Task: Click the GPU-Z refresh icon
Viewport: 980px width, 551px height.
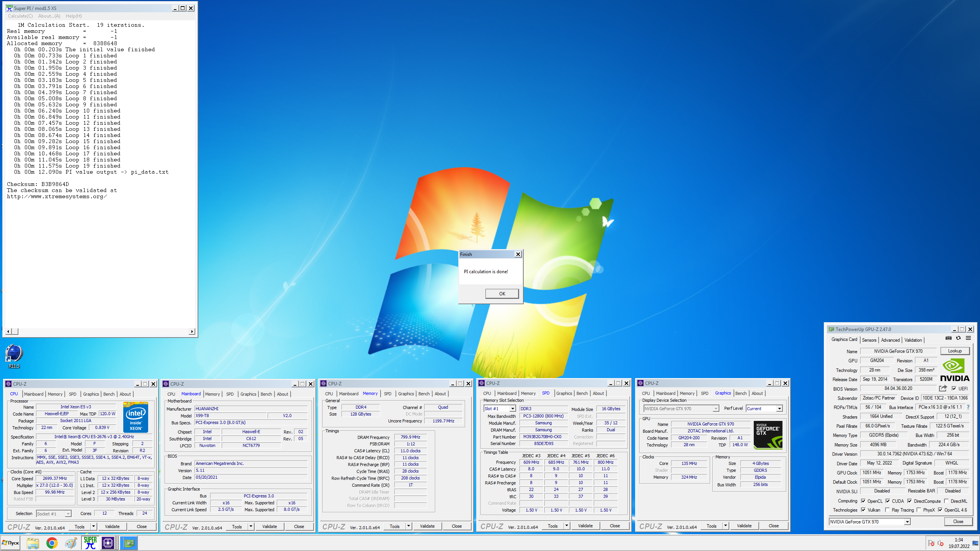Action: tap(958, 338)
